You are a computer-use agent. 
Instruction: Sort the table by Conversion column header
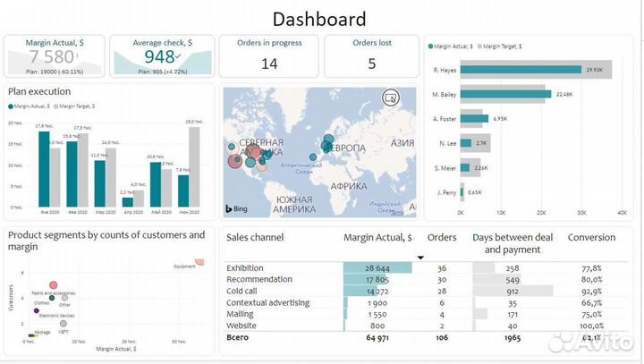591,238
